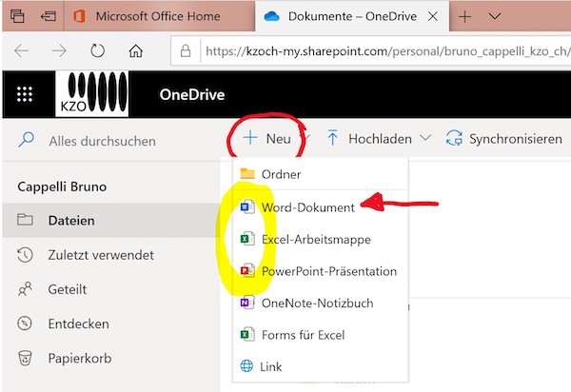
Task: Choose Excel-Arbeitsmappe from the menu
Action: coord(316,239)
